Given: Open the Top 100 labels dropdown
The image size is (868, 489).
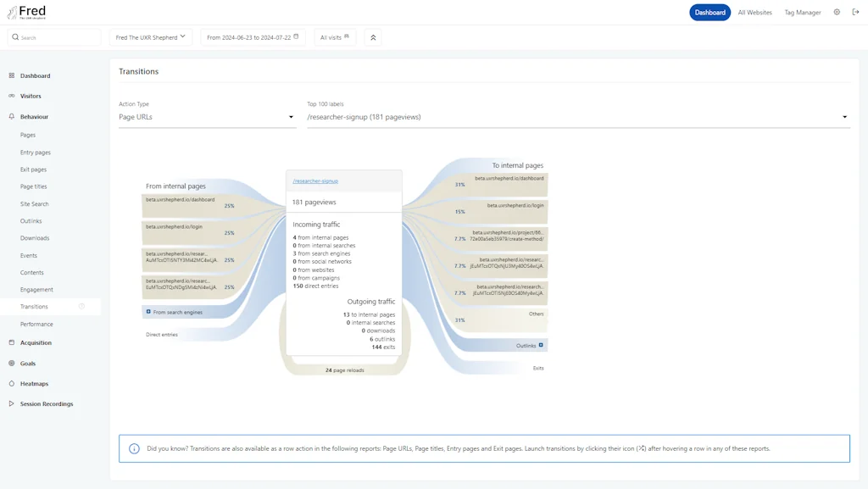Looking at the screenshot, I should pyautogui.click(x=576, y=116).
